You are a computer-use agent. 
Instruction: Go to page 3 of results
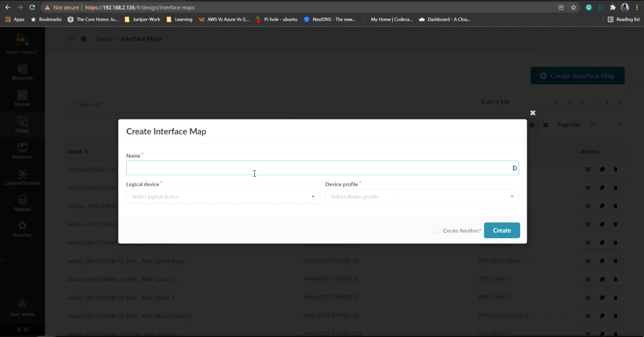click(x=569, y=102)
